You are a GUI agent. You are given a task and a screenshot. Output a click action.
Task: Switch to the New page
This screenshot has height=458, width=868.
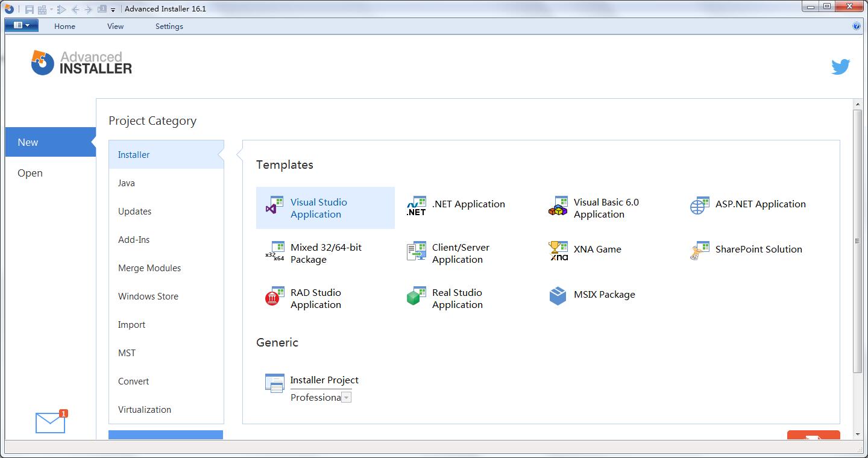click(x=51, y=142)
